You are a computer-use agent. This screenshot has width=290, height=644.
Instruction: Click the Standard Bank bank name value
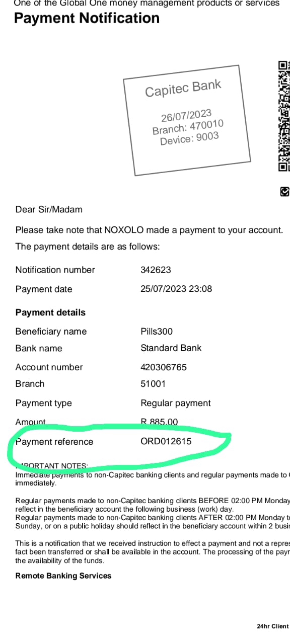171,348
